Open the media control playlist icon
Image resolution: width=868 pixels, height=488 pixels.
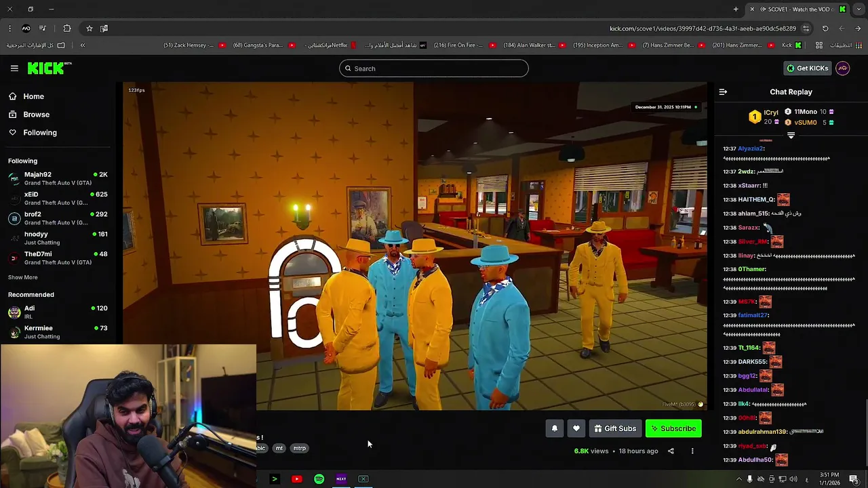[42, 28]
